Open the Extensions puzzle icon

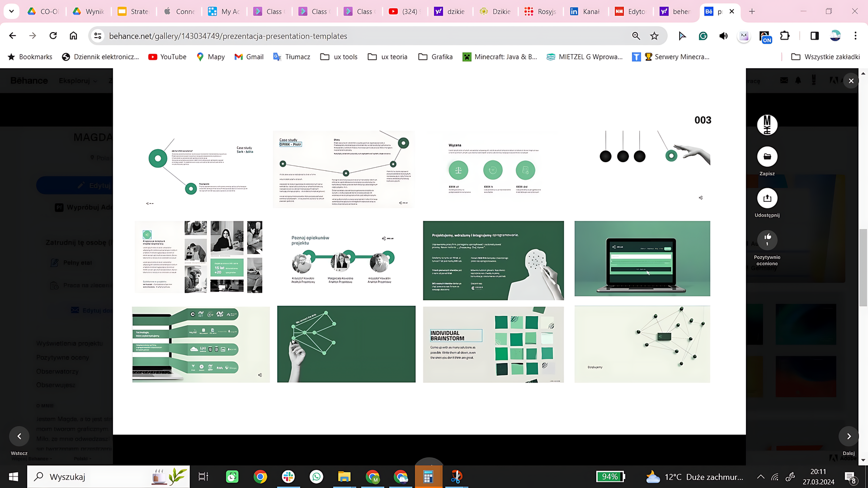click(785, 36)
